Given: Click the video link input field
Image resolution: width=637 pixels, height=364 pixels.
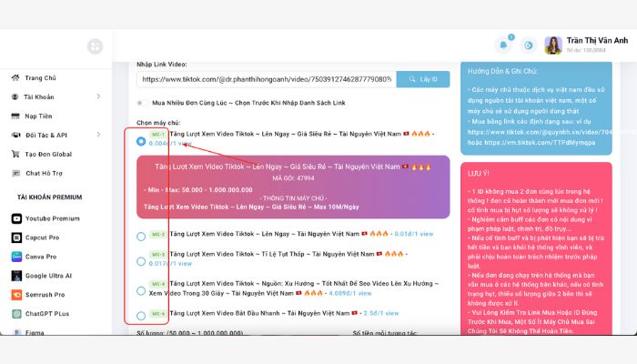Looking at the screenshot, I should click(x=267, y=79).
